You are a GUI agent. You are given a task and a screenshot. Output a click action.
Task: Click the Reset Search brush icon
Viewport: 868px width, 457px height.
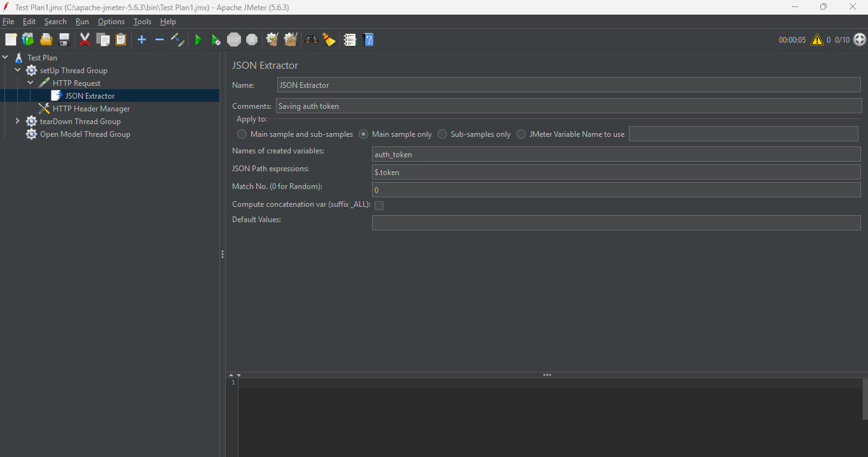329,39
